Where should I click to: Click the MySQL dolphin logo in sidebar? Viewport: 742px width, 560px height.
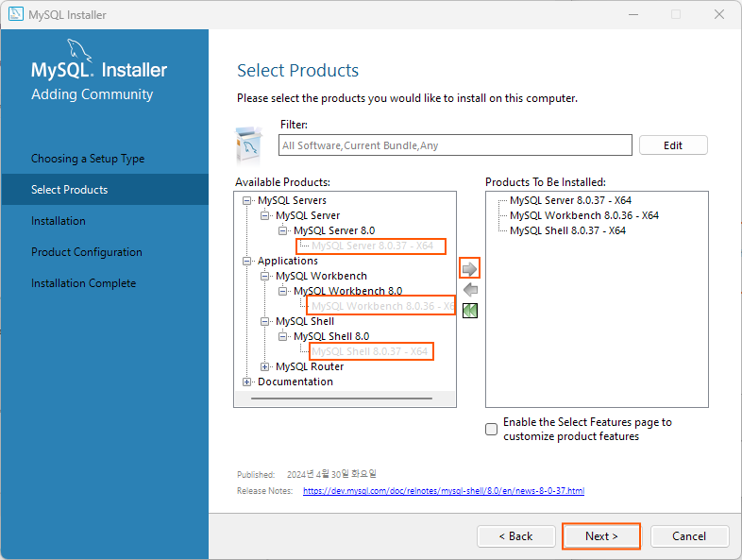click(78, 49)
